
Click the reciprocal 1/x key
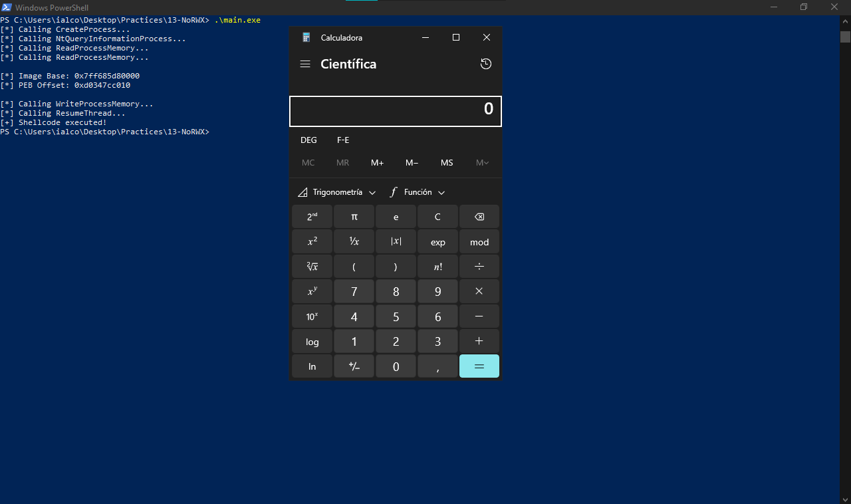[x=354, y=242]
